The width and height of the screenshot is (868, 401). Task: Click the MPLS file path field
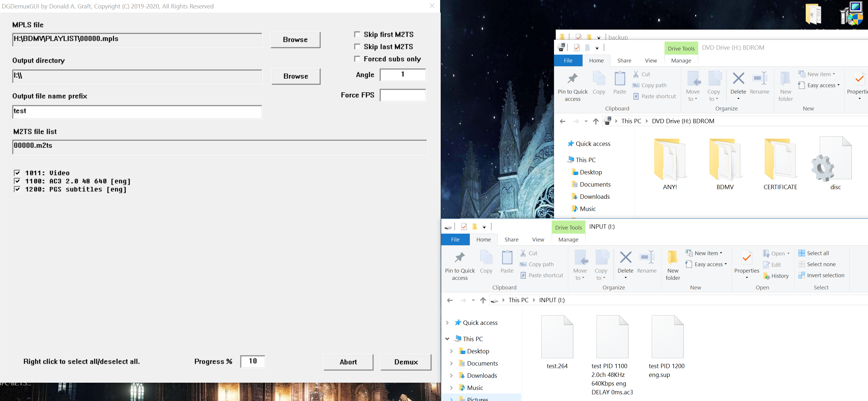(137, 40)
